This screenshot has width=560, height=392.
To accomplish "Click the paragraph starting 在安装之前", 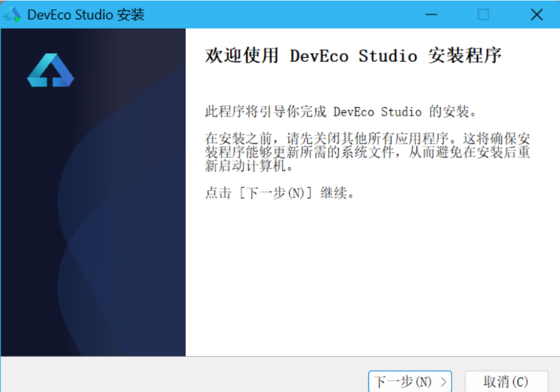I will [x=368, y=152].
